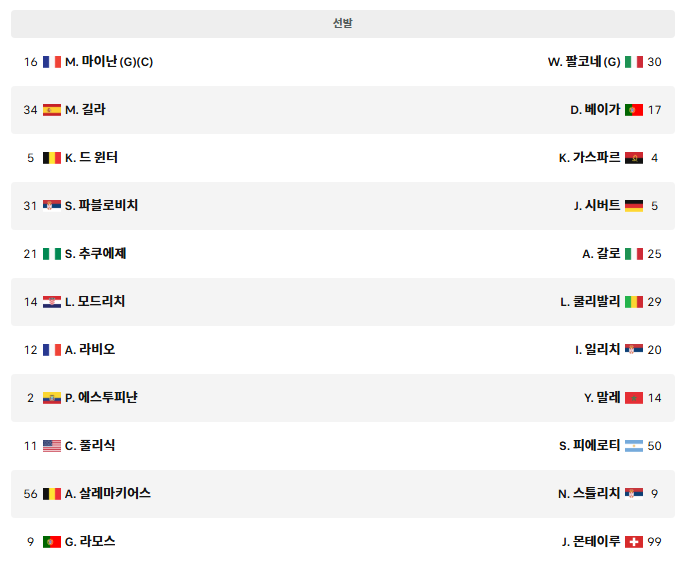Open player A. 살레마키어스 profile

[108, 493]
